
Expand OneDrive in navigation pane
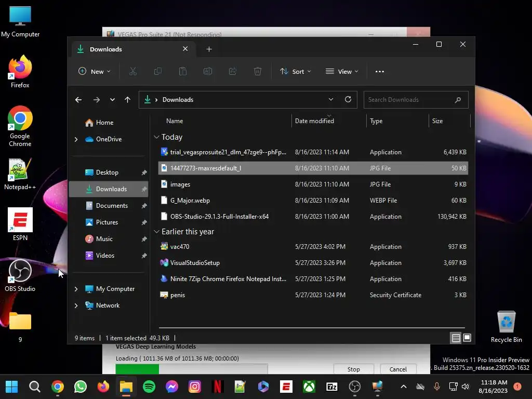click(x=76, y=139)
